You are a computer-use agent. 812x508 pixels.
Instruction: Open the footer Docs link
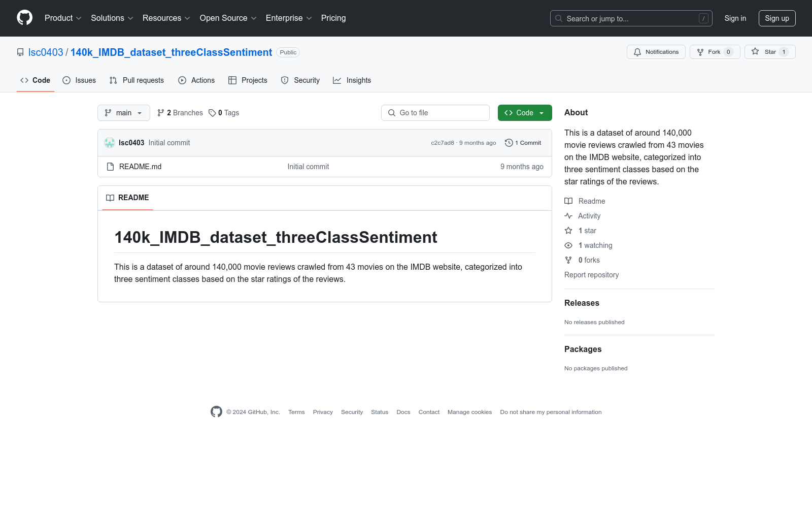(403, 412)
